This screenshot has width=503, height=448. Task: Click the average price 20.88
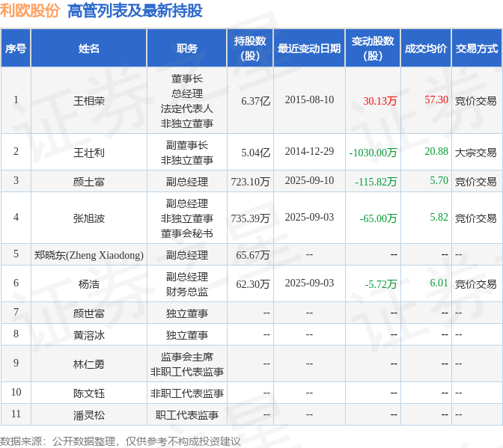pos(436,151)
